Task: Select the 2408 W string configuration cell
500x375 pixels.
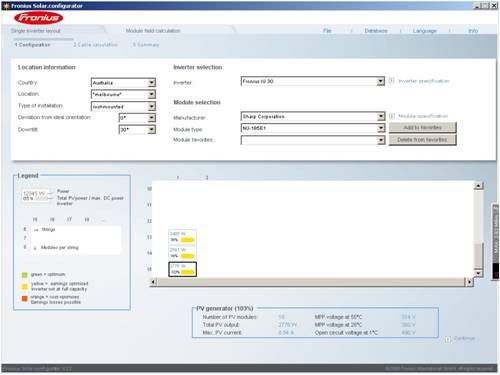Action: 182,237
